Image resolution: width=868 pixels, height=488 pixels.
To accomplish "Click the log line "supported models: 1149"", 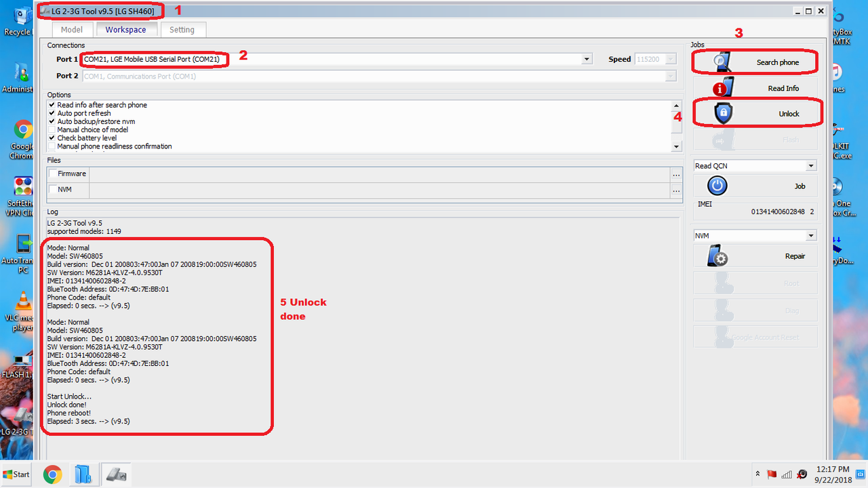I will 83,231.
